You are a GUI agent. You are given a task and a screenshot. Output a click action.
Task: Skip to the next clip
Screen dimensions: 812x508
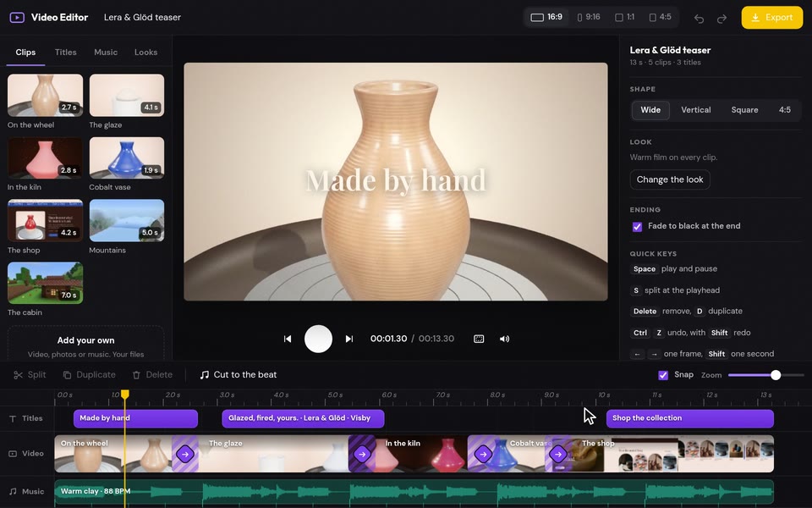[x=349, y=339]
